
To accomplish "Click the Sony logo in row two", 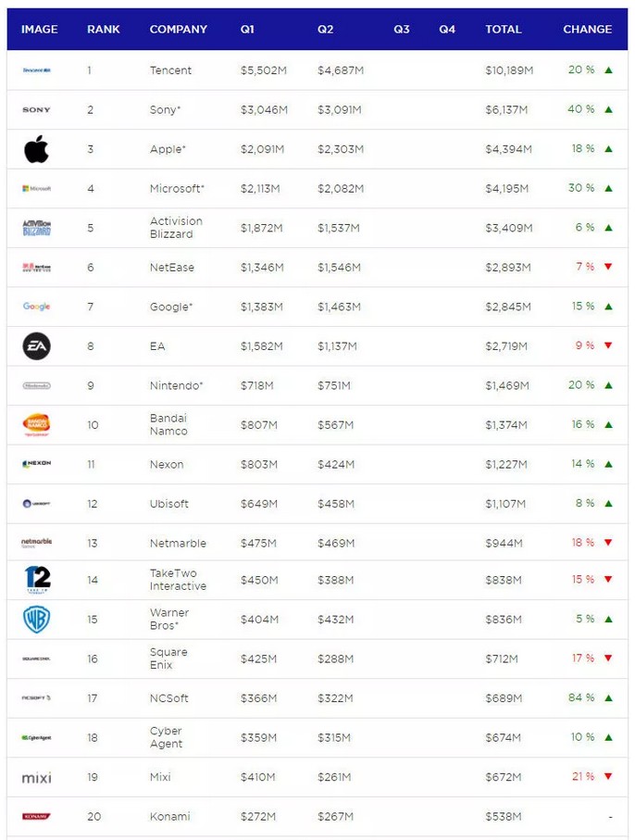I will tap(36, 110).
